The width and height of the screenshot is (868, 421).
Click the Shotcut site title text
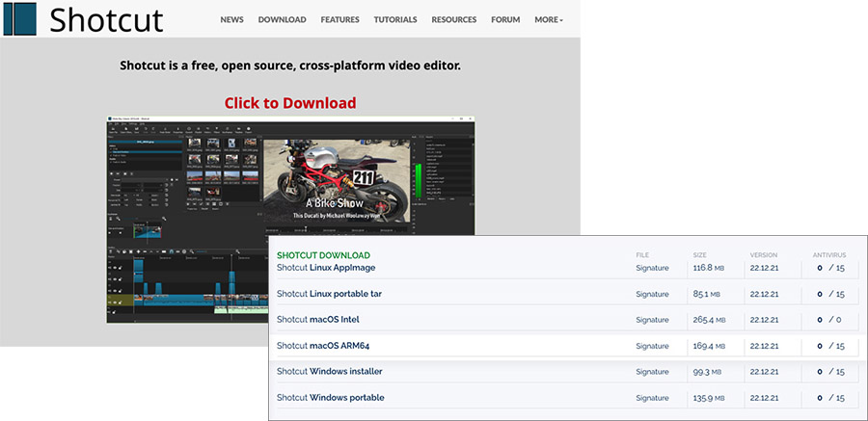point(106,20)
